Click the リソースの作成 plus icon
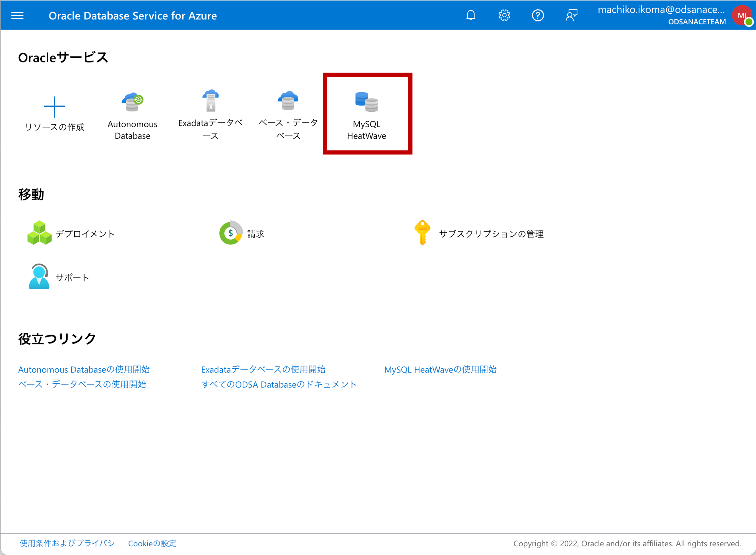 [x=54, y=107]
